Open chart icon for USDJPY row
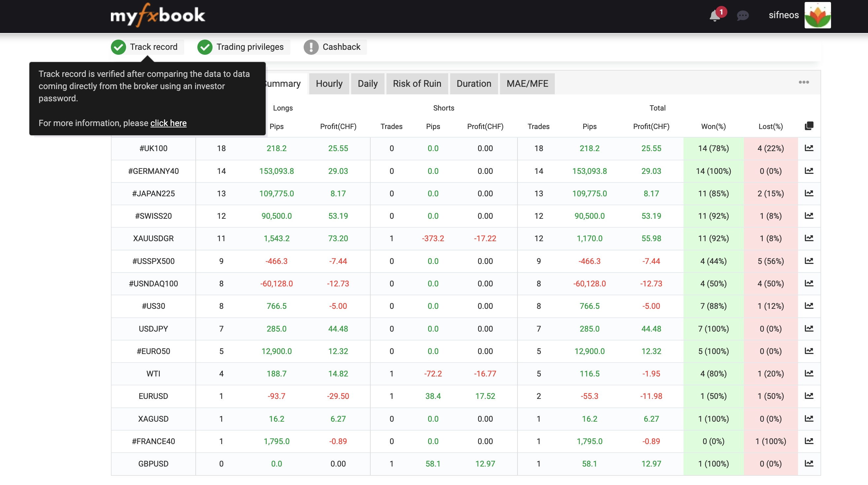Viewport: 868px width, 485px height. point(809,329)
